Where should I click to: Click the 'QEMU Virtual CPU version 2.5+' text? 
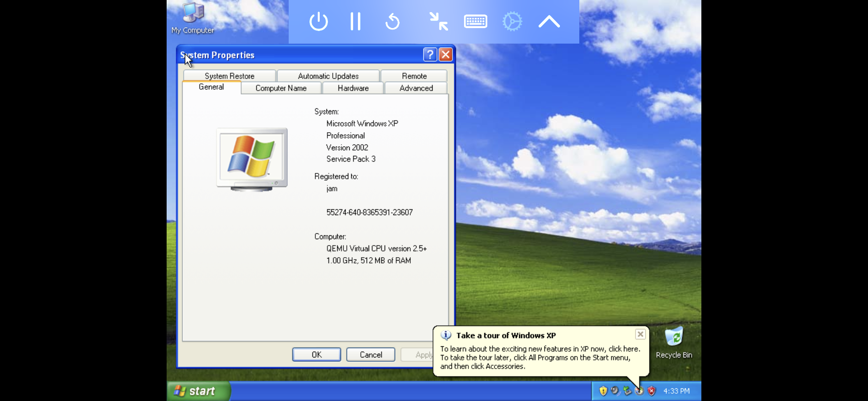(376, 248)
